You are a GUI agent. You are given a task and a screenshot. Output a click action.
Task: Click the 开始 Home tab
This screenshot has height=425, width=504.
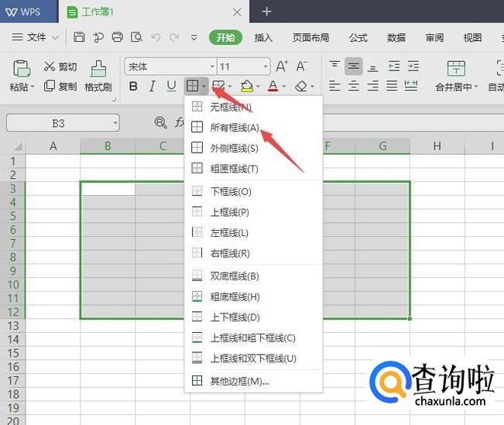tap(225, 37)
